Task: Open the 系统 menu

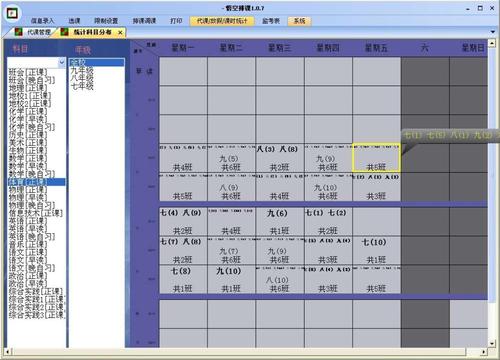Action: [299, 21]
